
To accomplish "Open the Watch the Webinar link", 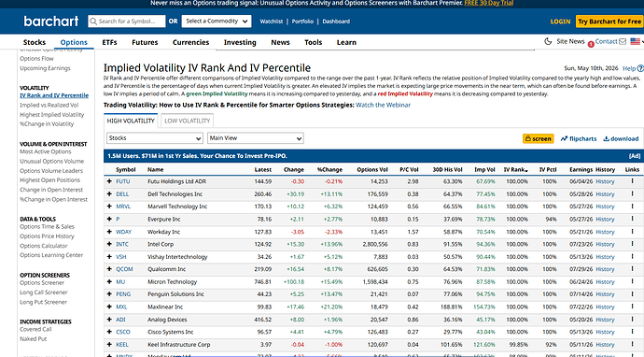I will [x=383, y=105].
